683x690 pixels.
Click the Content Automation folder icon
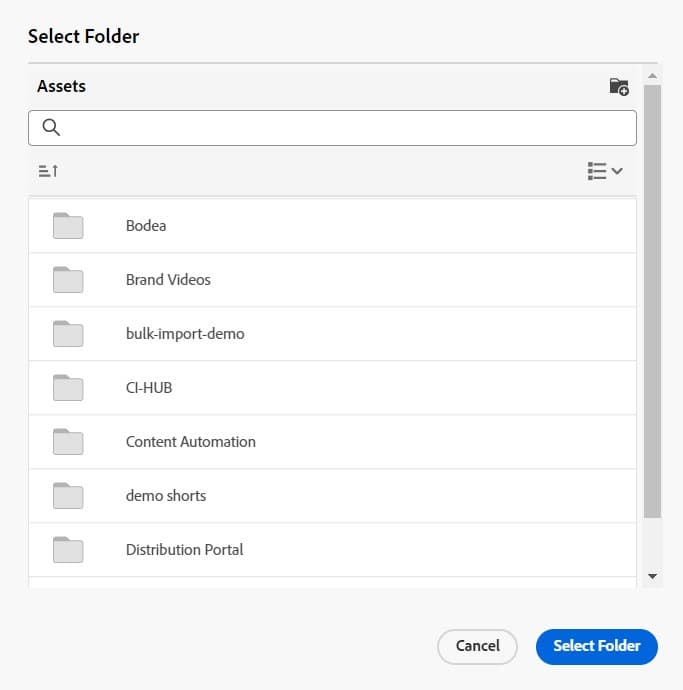coord(68,442)
